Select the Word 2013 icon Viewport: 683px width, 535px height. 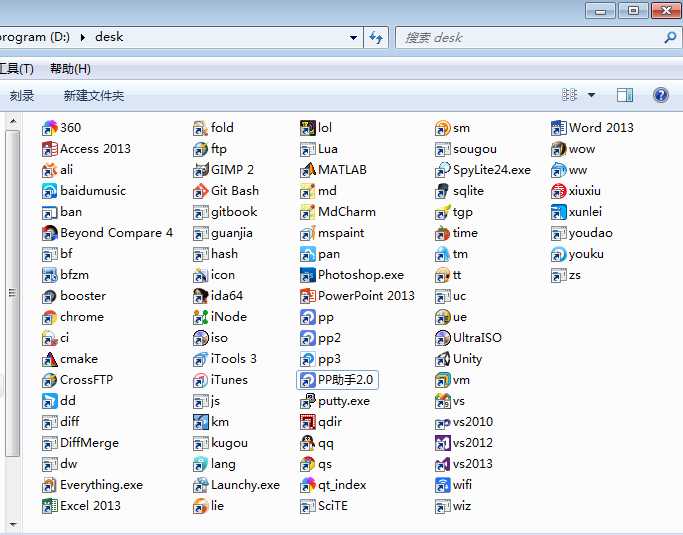click(558, 128)
